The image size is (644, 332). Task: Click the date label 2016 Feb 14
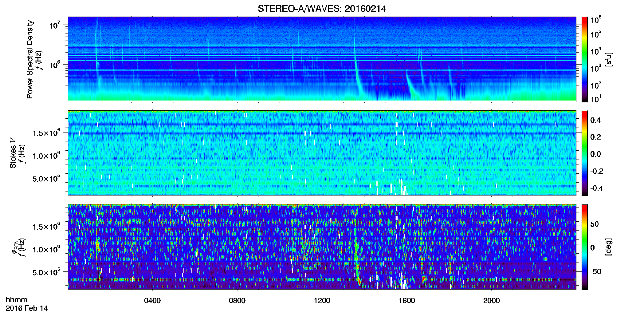pos(27,308)
